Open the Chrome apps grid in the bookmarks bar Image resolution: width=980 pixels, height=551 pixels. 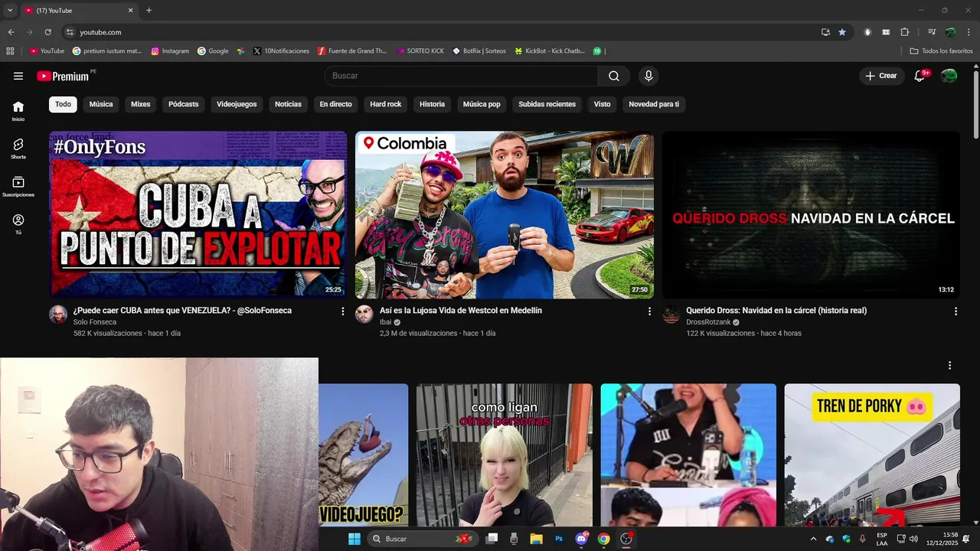pos(10,51)
